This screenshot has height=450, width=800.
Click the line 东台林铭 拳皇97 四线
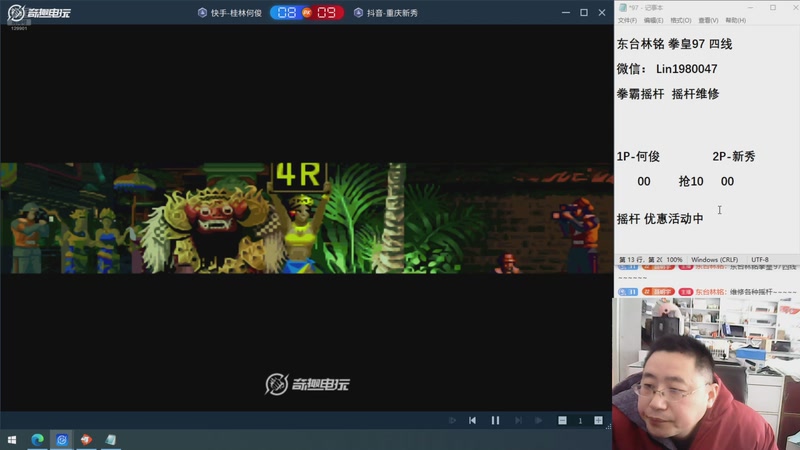point(674,44)
